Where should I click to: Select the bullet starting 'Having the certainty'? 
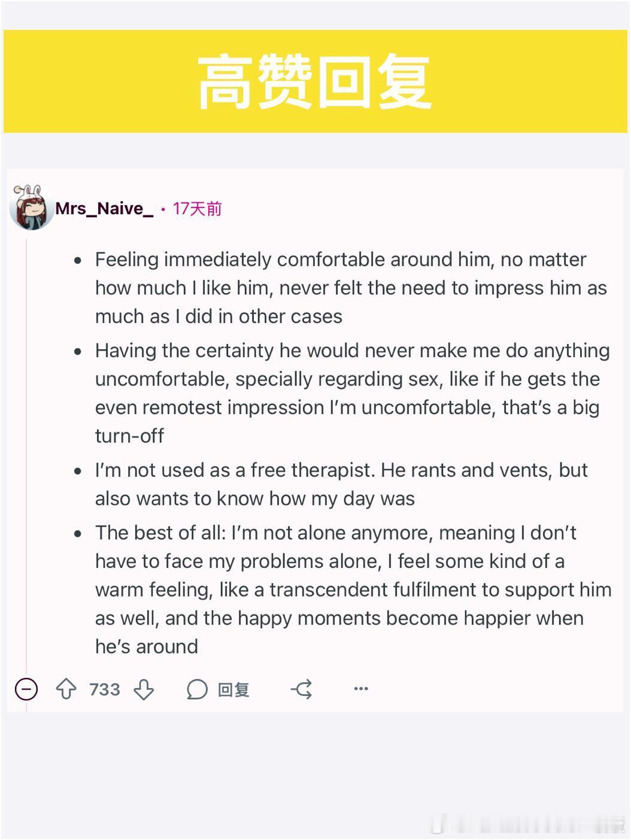point(353,393)
